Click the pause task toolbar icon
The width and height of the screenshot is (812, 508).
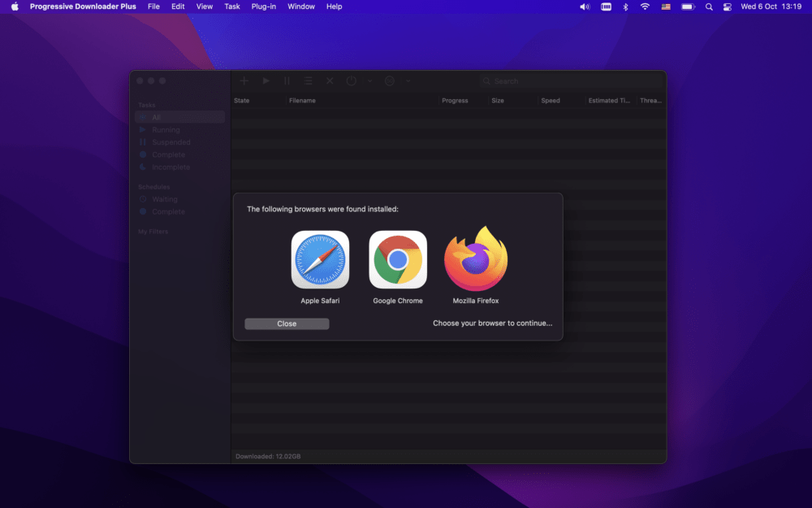pyautogui.click(x=287, y=80)
